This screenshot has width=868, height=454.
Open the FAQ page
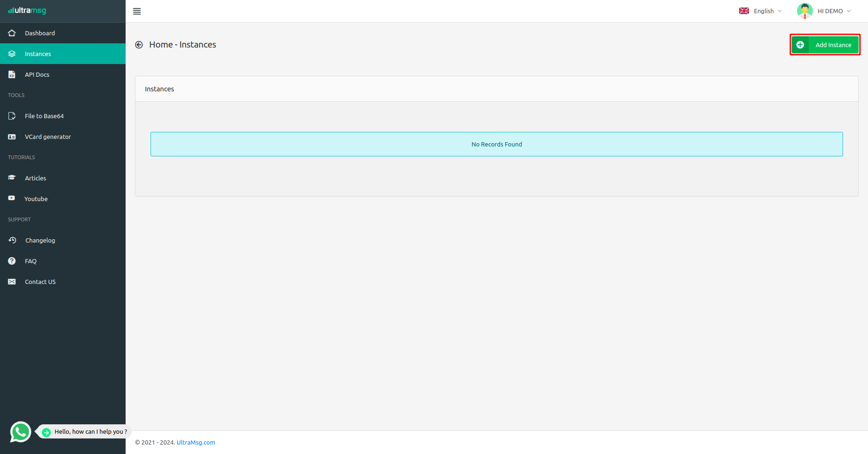tap(63, 261)
